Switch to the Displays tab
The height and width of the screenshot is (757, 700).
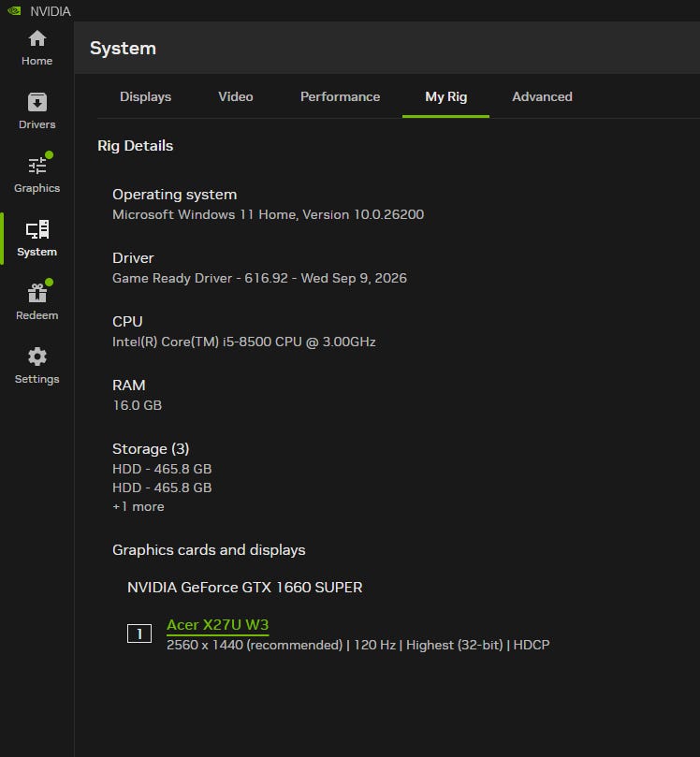pyautogui.click(x=145, y=96)
